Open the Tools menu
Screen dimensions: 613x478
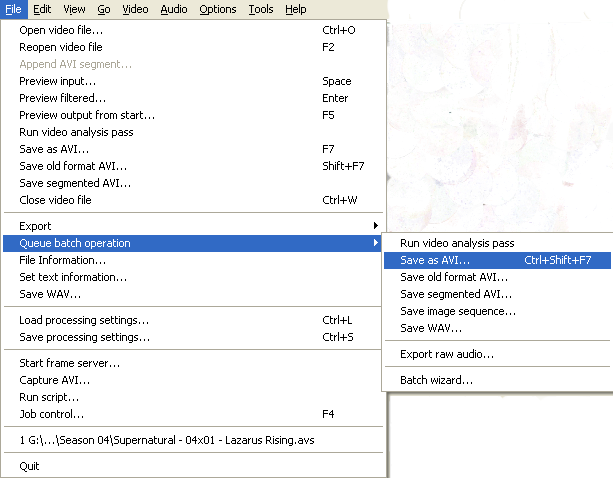click(261, 9)
